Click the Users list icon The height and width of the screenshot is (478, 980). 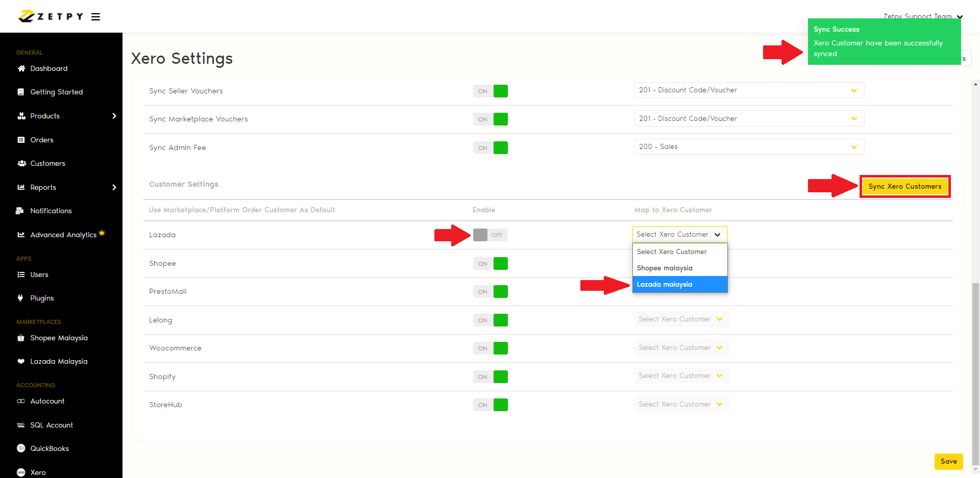21,274
